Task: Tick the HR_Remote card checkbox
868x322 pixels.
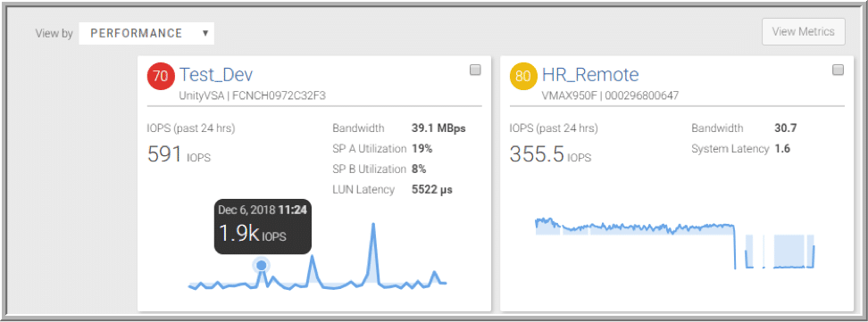Action: (839, 70)
